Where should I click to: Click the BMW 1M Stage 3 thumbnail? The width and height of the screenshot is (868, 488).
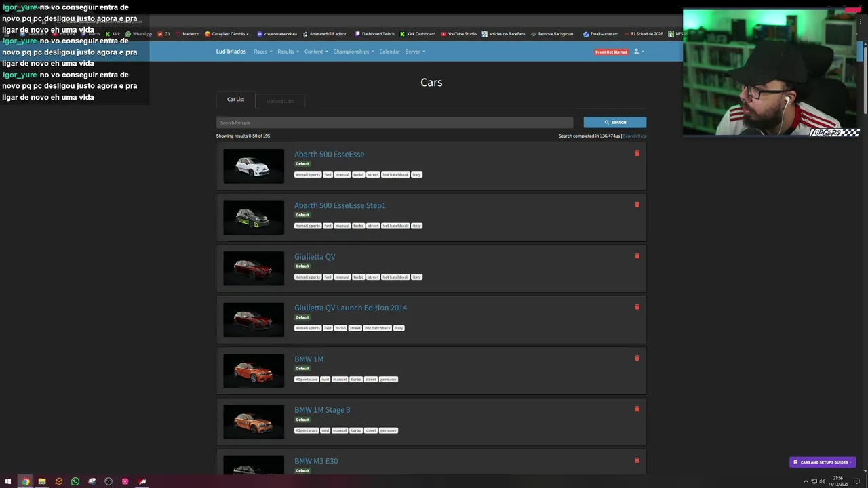254,422
